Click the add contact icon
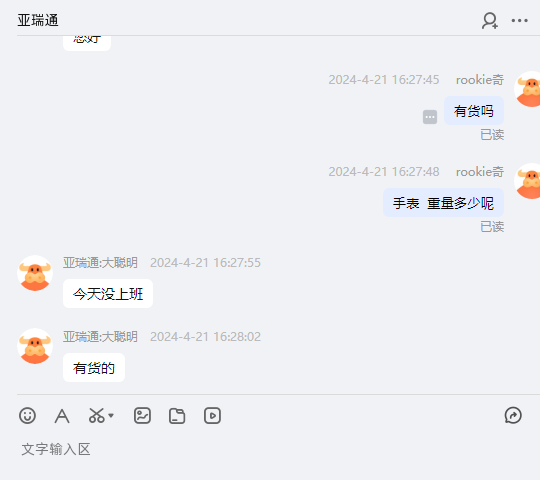 pyautogui.click(x=490, y=21)
